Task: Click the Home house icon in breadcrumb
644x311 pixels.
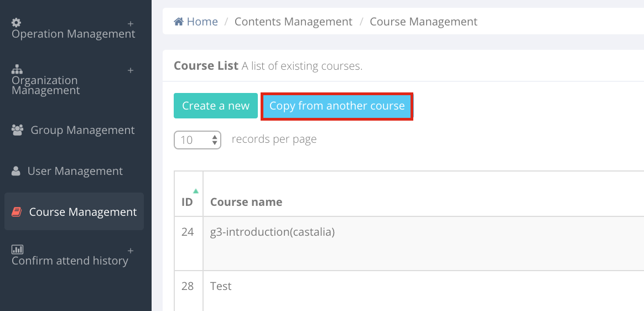Action: point(179,22)
